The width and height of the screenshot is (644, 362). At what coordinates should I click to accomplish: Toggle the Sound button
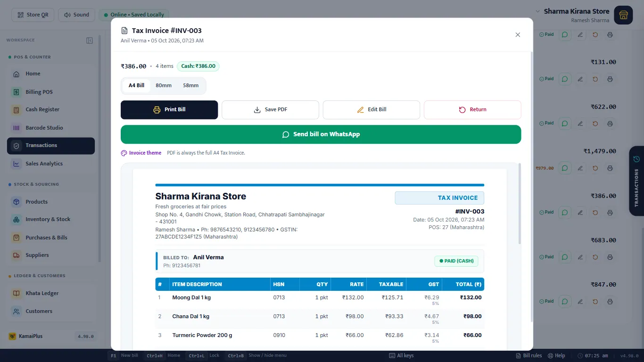76,15
